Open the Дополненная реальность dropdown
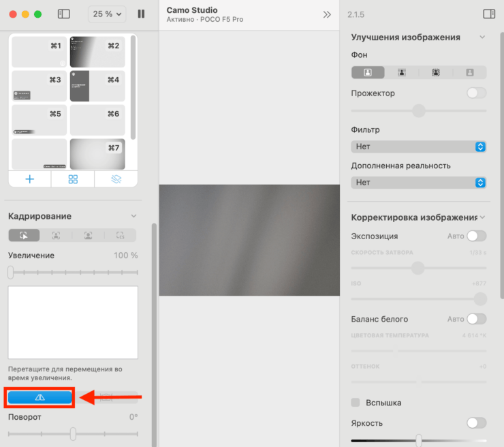The height and width of the screenshot is (447, 504). (x=419, y=183)
